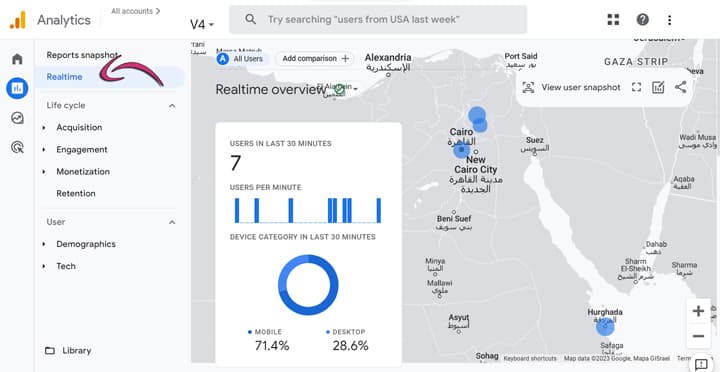Expand the Demographics section arrow
This screenshot has width=720, height=372.
[44, 244]
